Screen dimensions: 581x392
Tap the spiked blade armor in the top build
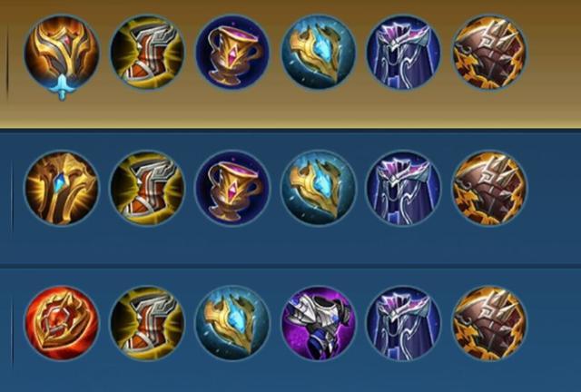489,52
